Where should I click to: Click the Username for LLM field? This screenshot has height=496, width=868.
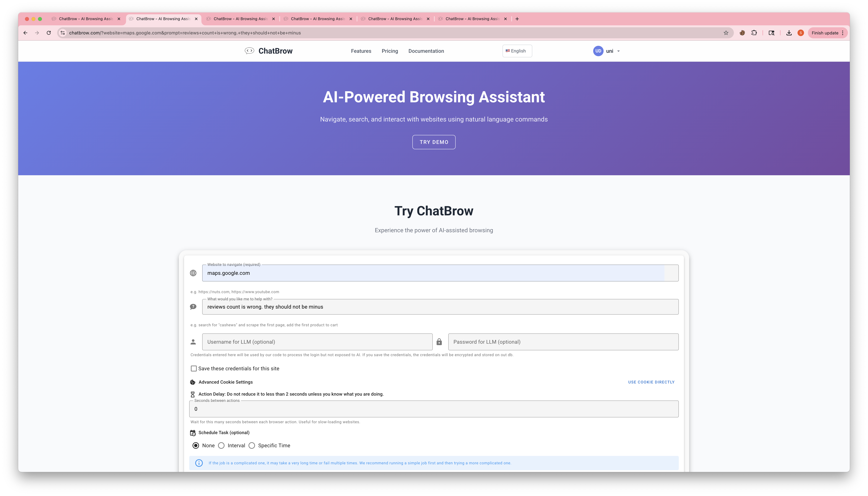coord(317,342)
